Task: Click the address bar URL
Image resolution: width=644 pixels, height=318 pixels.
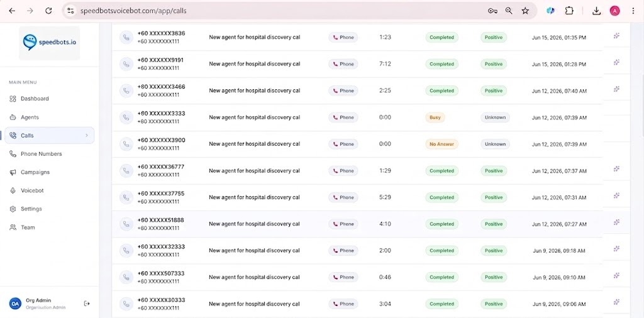Action: [x=133, y=11]
